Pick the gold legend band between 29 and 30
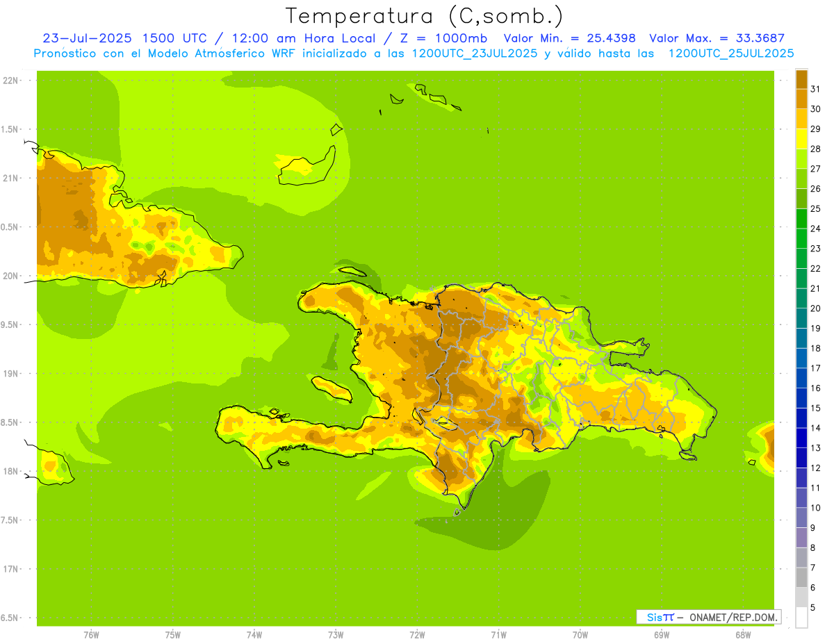 (x=801, y=119)
